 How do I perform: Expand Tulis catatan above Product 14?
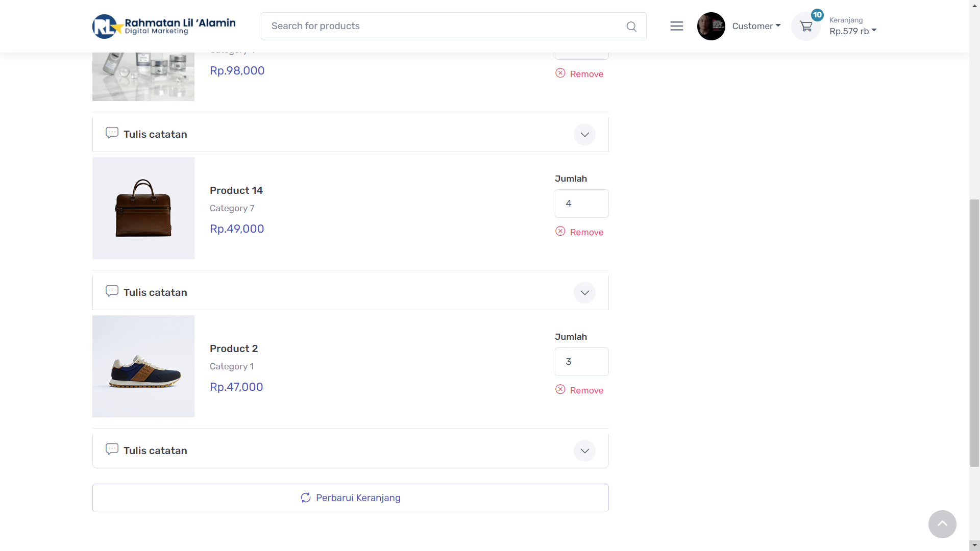coord(584,135)
